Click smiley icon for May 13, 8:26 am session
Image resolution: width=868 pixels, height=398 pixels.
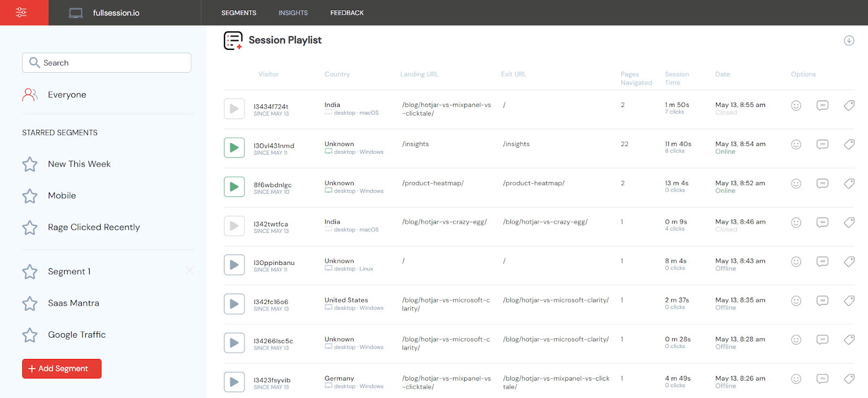[x=796, y=379]
